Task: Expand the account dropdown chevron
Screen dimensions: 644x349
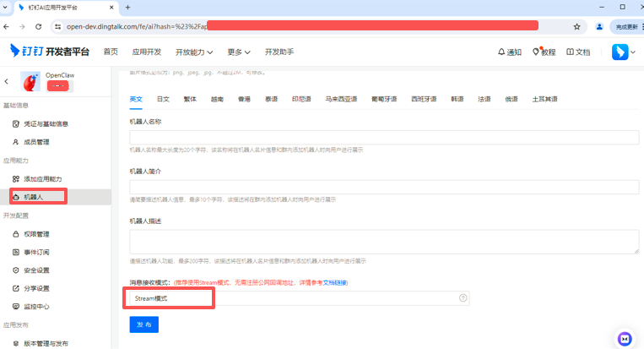Action: pyautogui.click(x=633, y=52)
